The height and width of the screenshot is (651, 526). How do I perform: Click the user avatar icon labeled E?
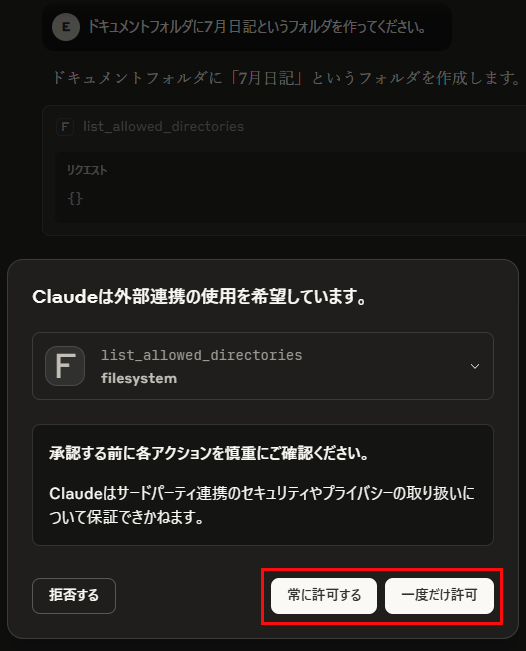(66, 27)
